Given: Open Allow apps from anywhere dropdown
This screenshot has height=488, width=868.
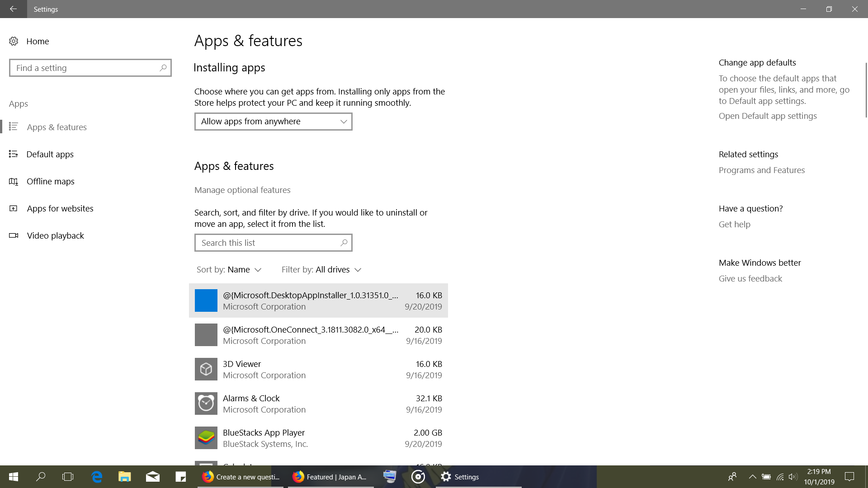Looking at the screenshot, I should [273, 121].
